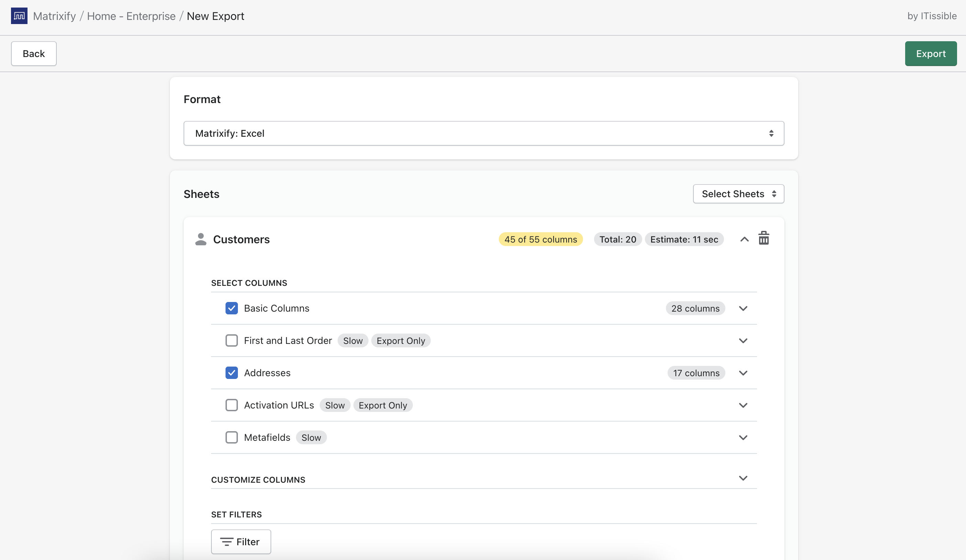This screenshot has height=560, width=966.
Task: Click the Matrixify logo icon
Action: click(x=19, y=16)
